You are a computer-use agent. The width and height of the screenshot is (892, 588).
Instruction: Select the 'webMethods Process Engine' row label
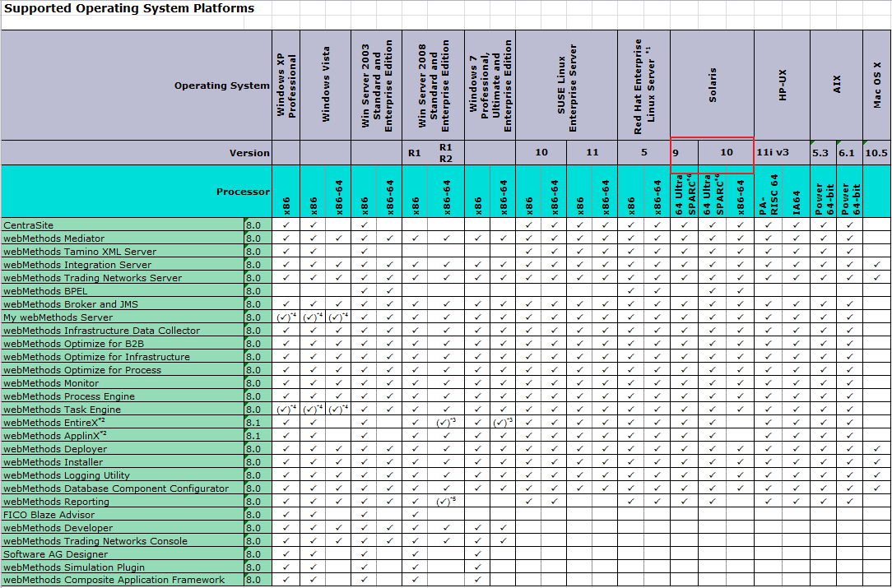(x=123, y=396)
